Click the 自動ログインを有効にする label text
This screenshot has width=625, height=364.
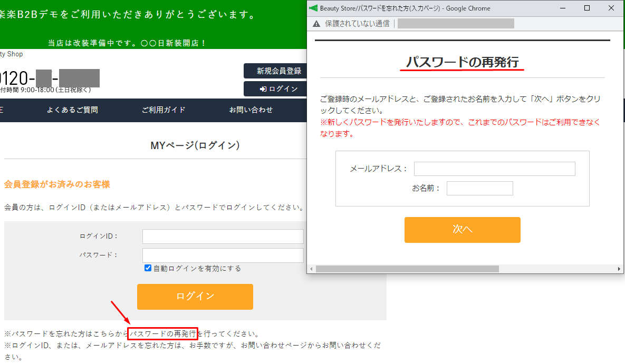[197, 269]
